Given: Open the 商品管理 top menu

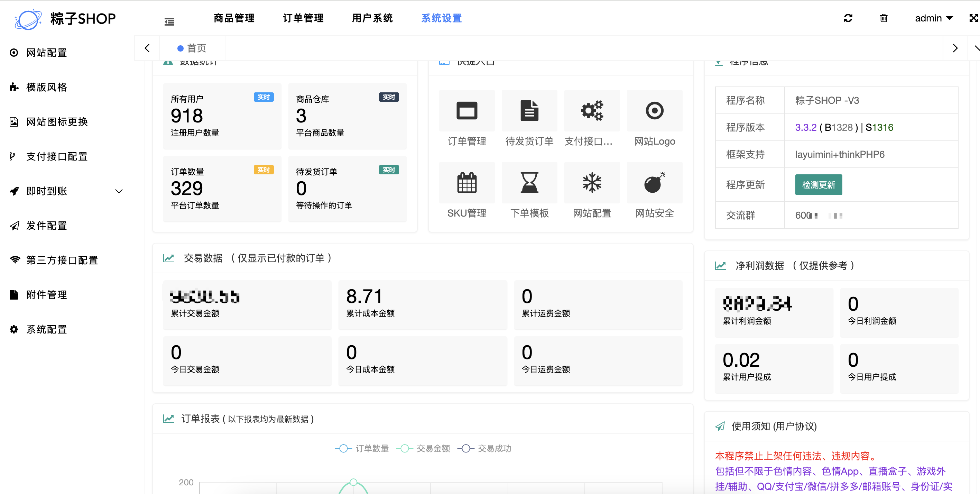Looking at the screenshot, I should point(233,18).
